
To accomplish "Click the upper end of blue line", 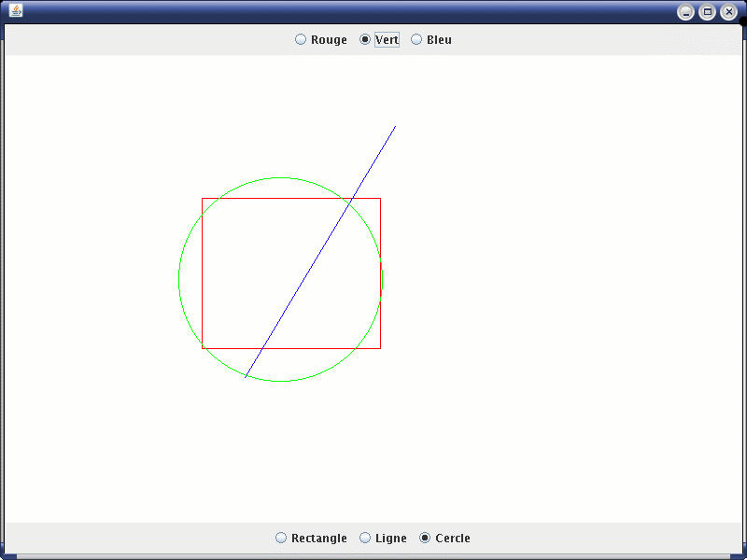I will tap(395, 126).
